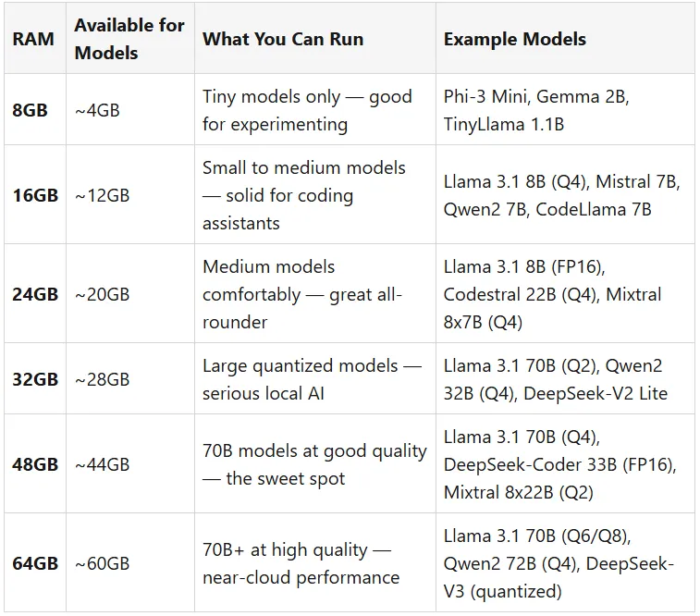Image resolution: width=700 pixels, height=616 pixels.
Task: Select the 16GB RAM cell
Action: pos(34,195)
